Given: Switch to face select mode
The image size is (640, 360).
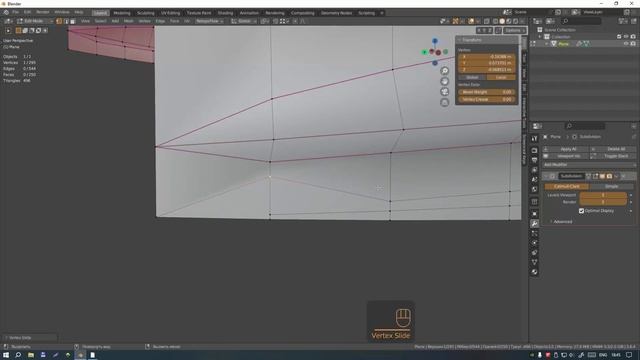Looking at the screenshot, I should tap(72, 21).
